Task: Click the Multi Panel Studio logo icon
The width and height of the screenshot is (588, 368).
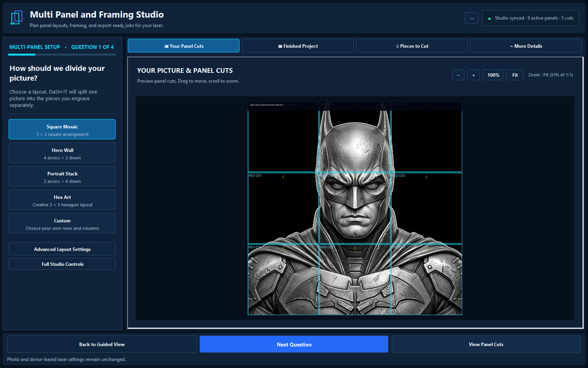Action: (x=16, y=18)
